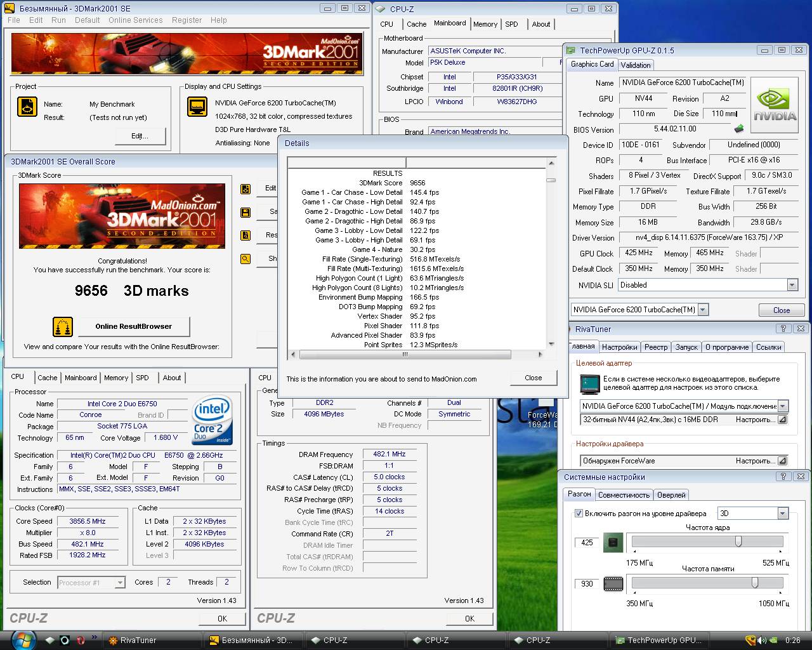Click the first quick launch CPU-Z diamond icon
This screenshot has width=812, height=650.
pyautogui.click(x=49, y=640)
